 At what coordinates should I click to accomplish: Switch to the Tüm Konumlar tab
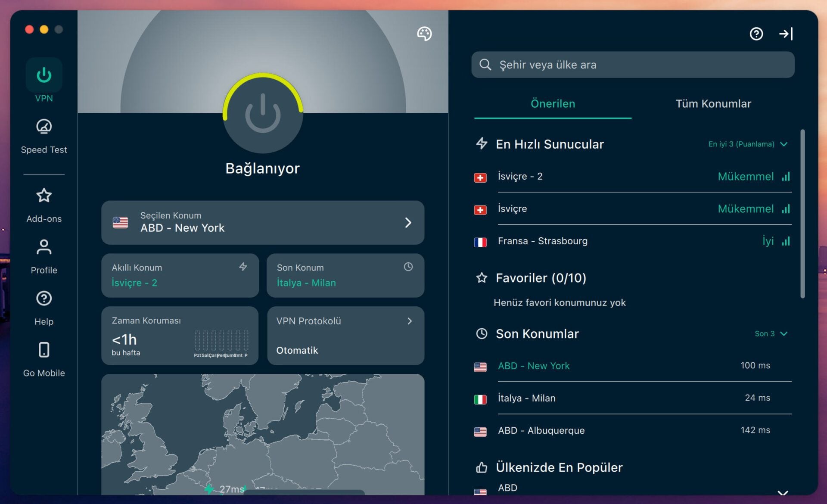(x=713, y=103)
